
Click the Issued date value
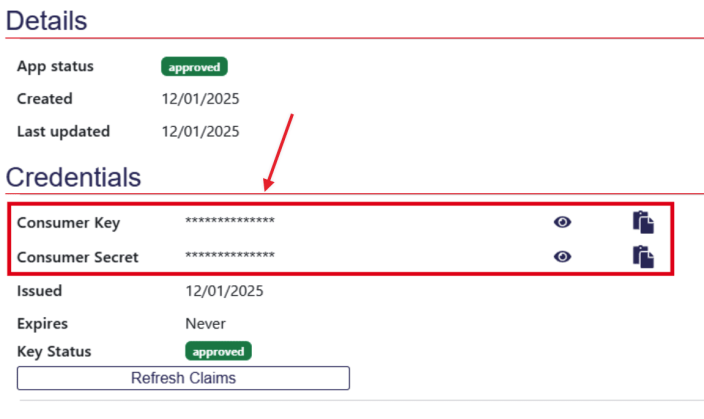point(223,291)
